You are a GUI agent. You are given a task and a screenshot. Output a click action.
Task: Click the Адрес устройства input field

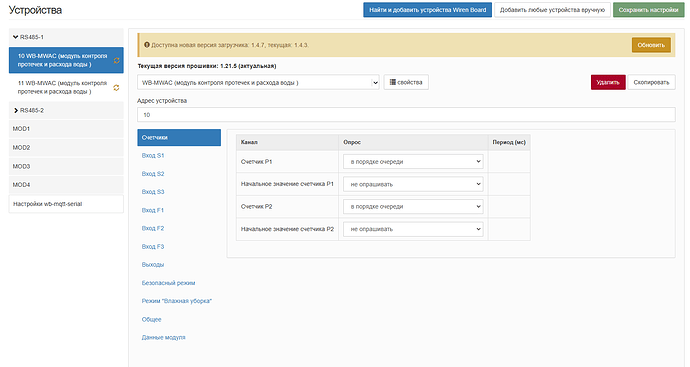pyautogui.click(x=406, y=114)
